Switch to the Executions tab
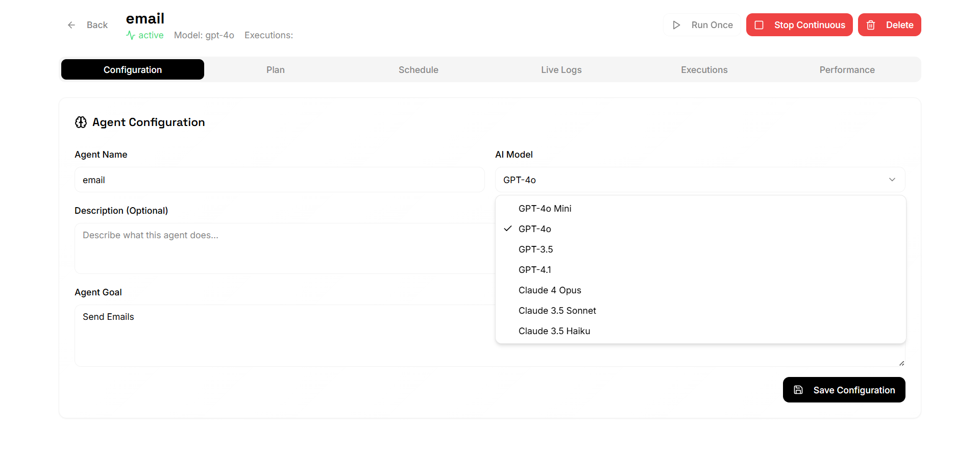Image resolution: width=980 pixels, height=454 pixels. [704, 69]
